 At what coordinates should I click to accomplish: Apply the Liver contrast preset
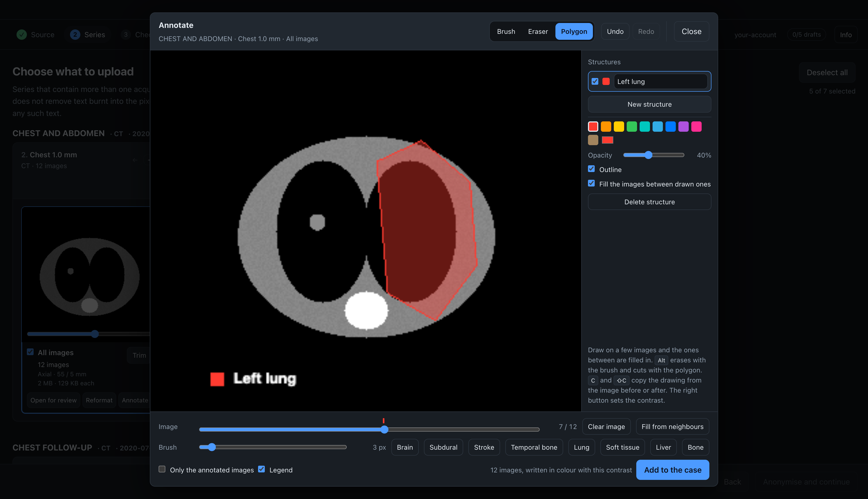(x=663, y=447)
